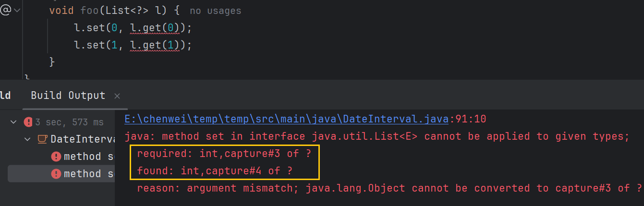This screenshot has height=206, width=644.
Task: Select the DateInterval node label
Action: (82, 139)
